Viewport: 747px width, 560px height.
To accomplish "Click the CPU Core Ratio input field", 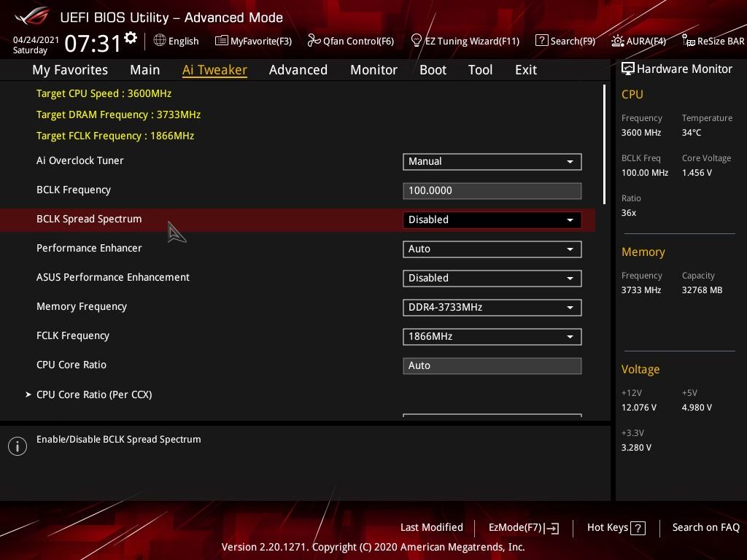I will point(492,366).
